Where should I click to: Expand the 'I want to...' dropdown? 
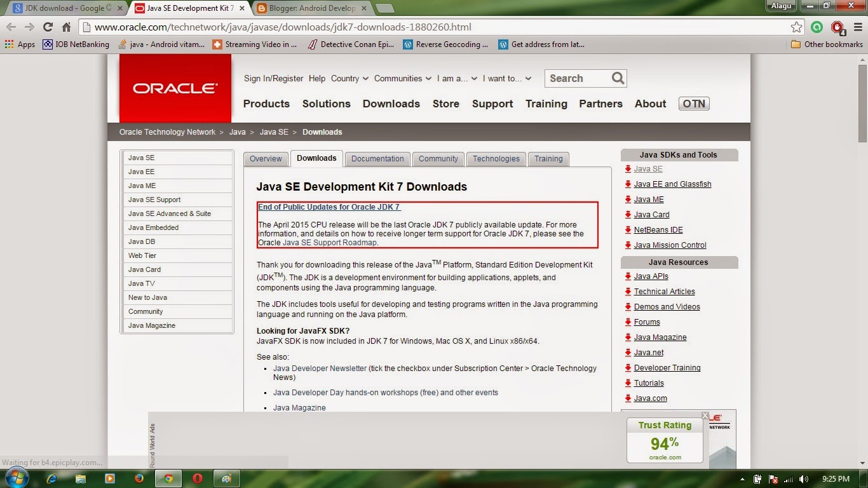506,78
